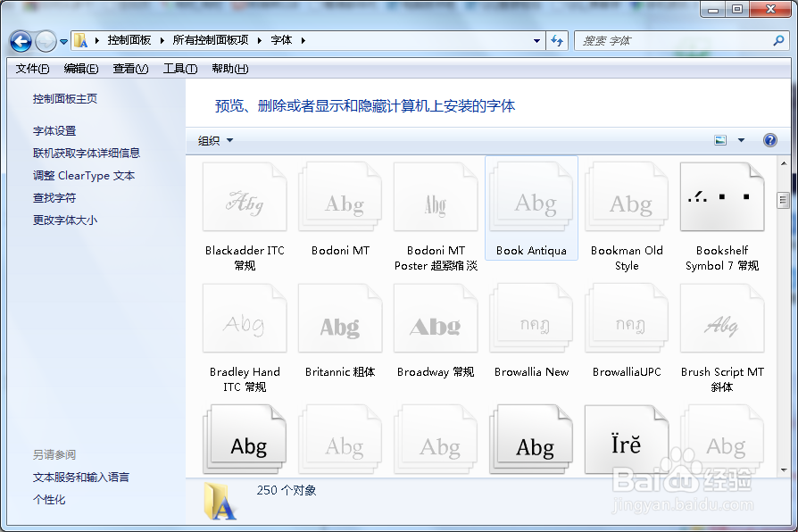The height and width of the screenshot is (532, 798).
Task: Open the recent pages dropdown arrow
Action: [x=63, y=42]
